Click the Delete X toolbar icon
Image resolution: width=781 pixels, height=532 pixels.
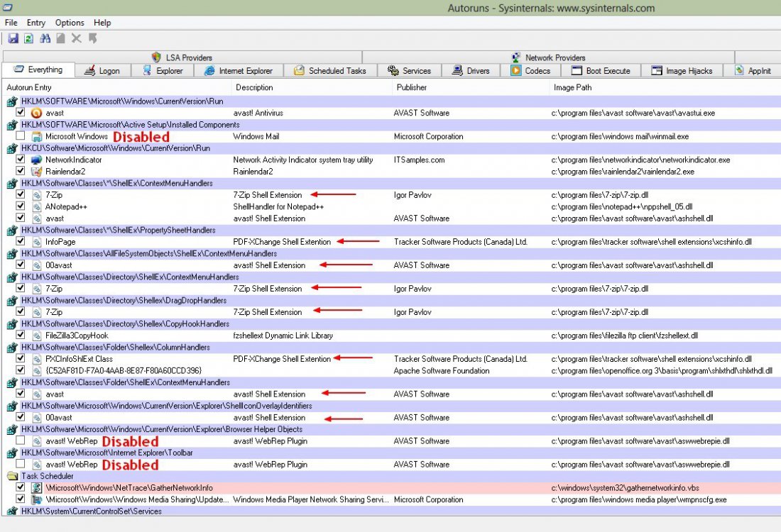(x=77, y=38)
